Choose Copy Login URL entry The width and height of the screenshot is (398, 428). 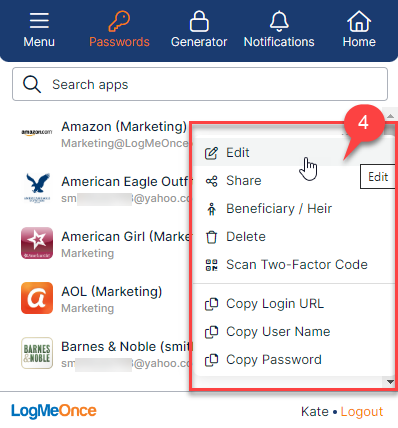pyautogui.click(x=293, y=304)
